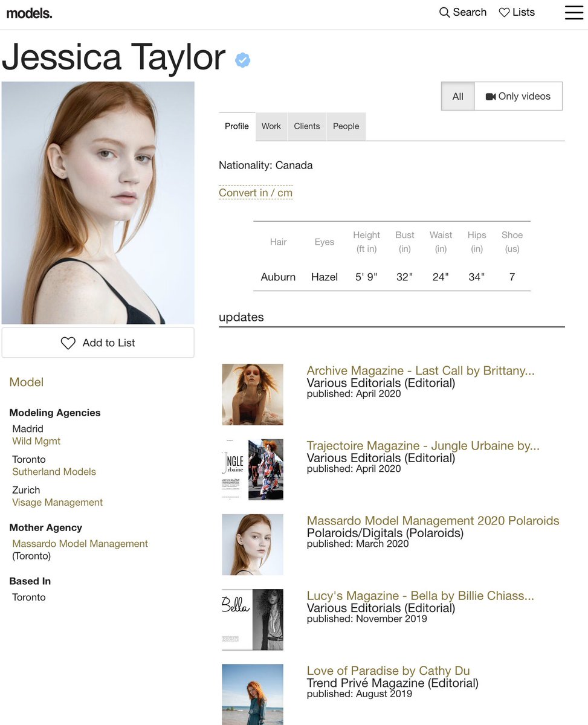Screen dimensions: 588x725
Task: Click the 2020 Polaroids thumbnail
Action: (x=253, y=544)
